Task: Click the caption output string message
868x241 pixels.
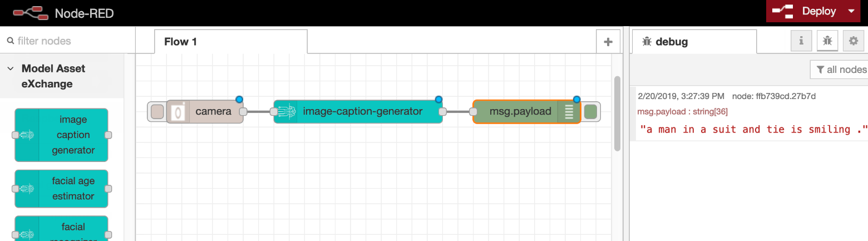Action: 754,129
